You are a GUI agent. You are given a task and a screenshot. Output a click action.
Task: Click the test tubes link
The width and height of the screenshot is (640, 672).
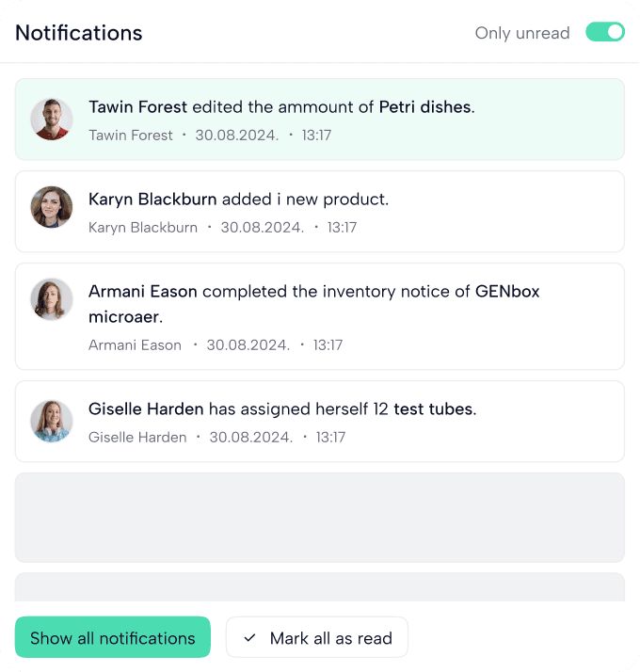pos(434,409)
